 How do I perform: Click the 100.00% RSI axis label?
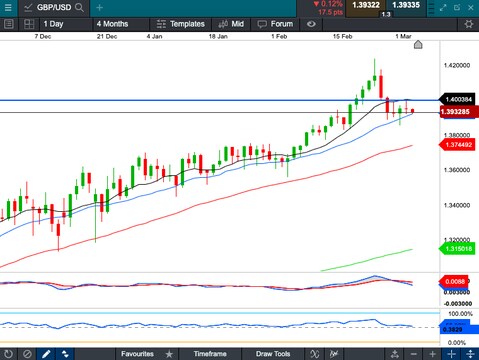tap(460, 314)
